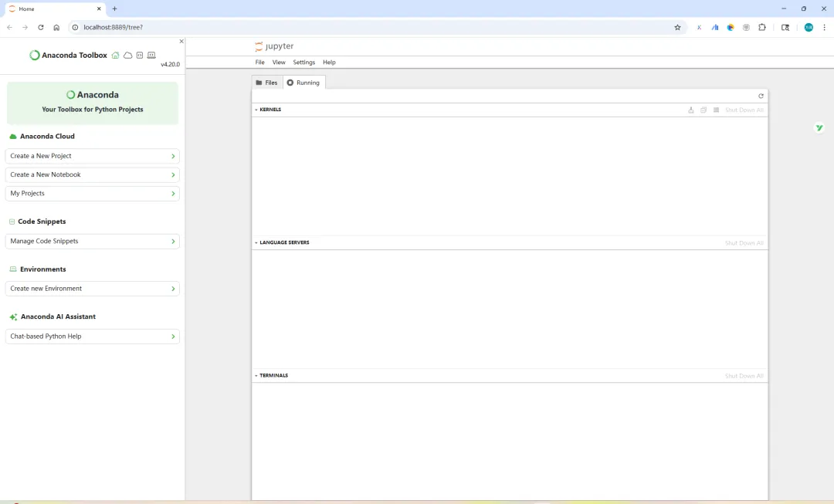The width and height of the screenshot is (834, 504).
Task: Expand Chat-based Python Help chevron
Action: 173,337
